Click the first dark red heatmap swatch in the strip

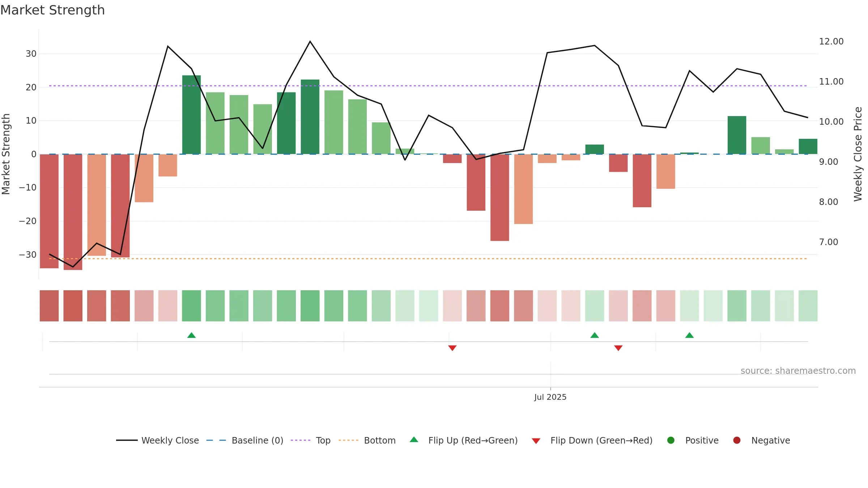tap(49, 306)
